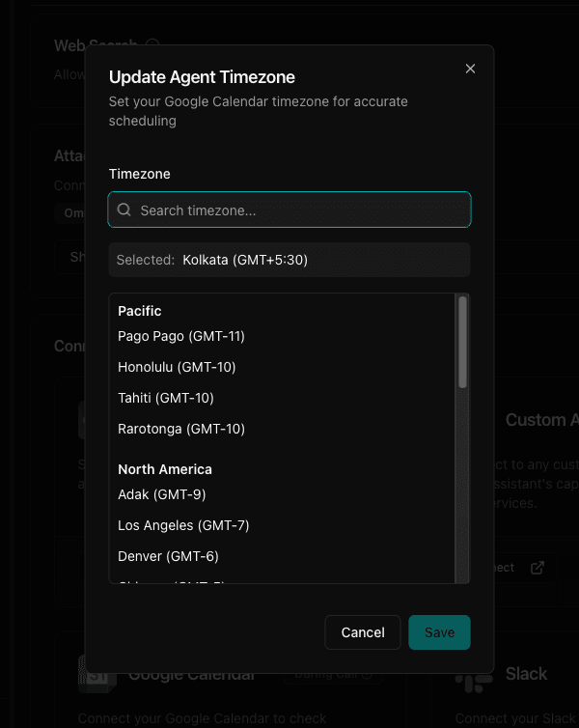Image resolution: width=579 pixels, height=728 pixels.
Task: Click the Selected Kolkata (GMT+5:30) field
Action: click(x=289, y=260)
